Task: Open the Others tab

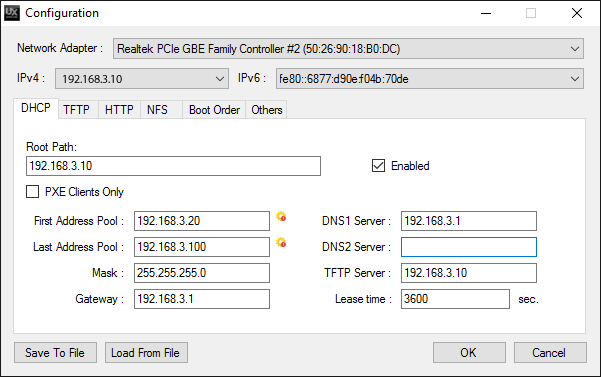Action: coord(267,110)
